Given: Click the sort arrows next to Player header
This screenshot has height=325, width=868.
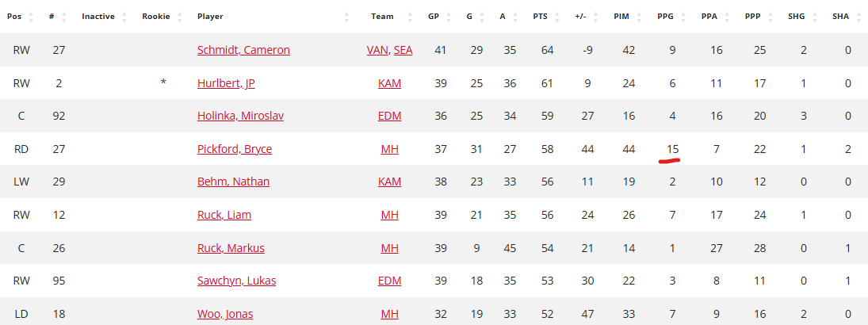Looking at the screenshot, I should coord(346,17).
